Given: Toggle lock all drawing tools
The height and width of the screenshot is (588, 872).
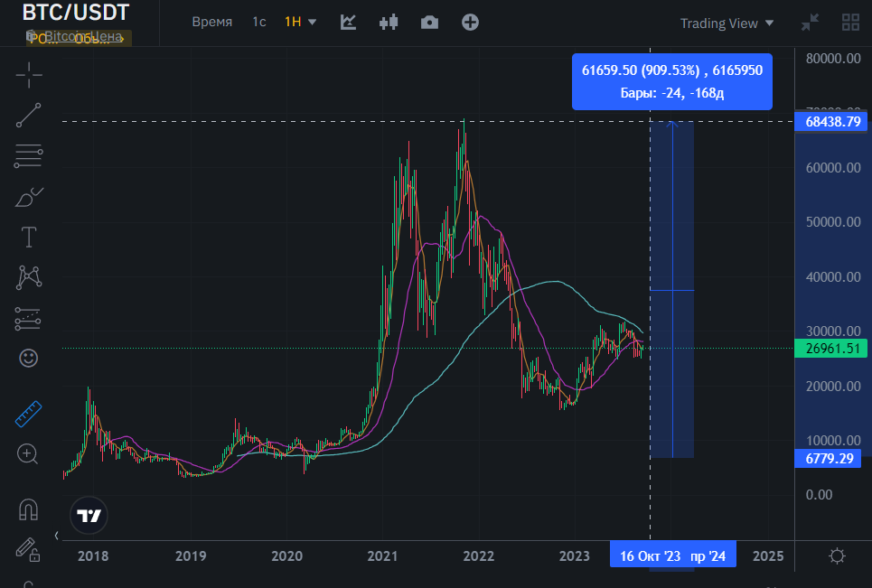Looking at the screenshot, I should (x=27, y=550).
